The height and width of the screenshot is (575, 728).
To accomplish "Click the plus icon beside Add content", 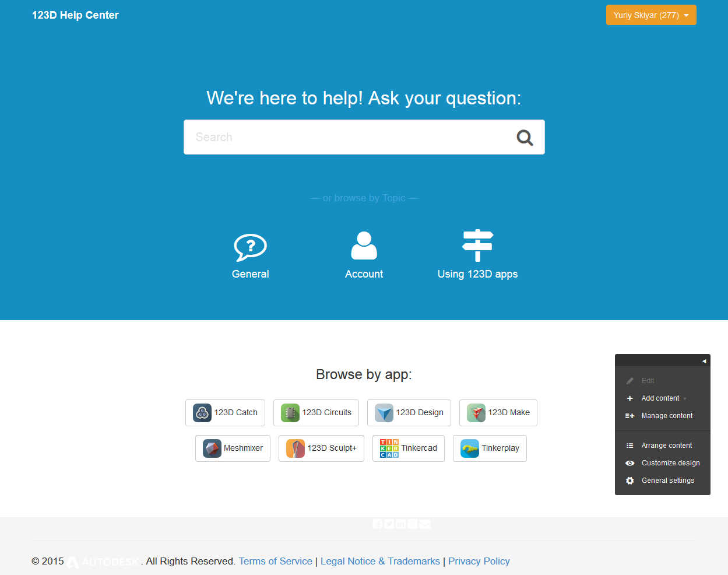I will click(x=630, y=398).
